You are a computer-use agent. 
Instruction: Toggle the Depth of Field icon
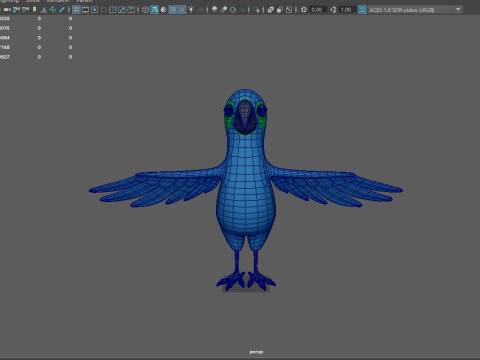click(242, 10)
